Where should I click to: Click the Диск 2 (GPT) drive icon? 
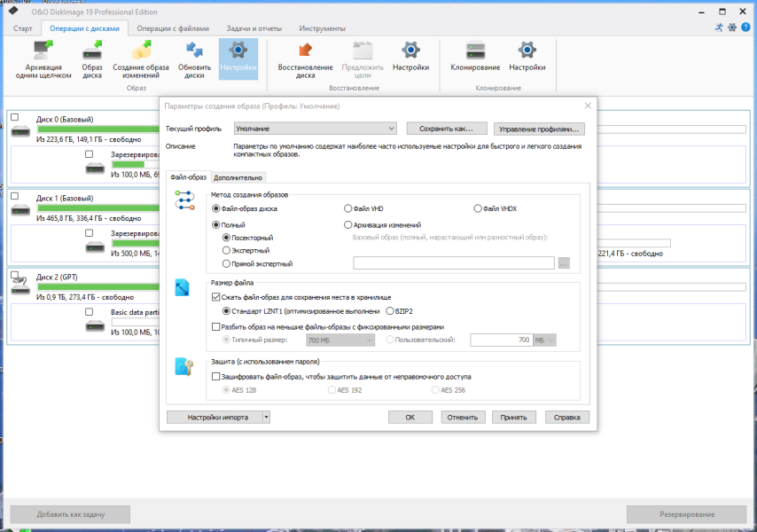[20, 285]
